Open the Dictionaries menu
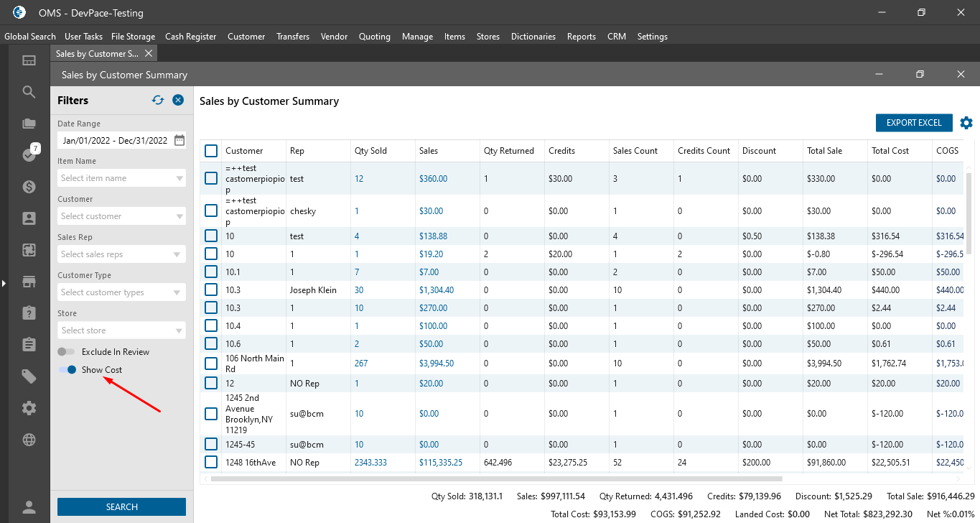The image size is (980, 523). (x=533, y=37)
